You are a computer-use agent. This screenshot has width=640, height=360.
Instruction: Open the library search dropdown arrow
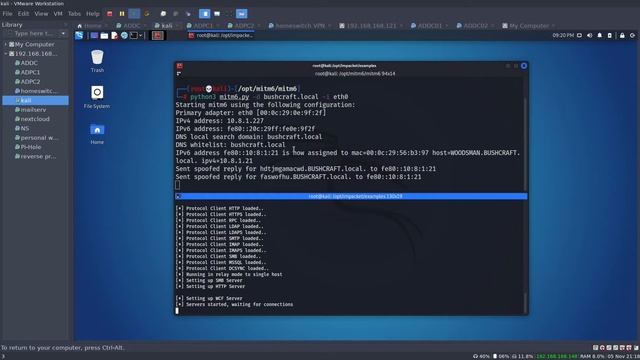(63, 33)
